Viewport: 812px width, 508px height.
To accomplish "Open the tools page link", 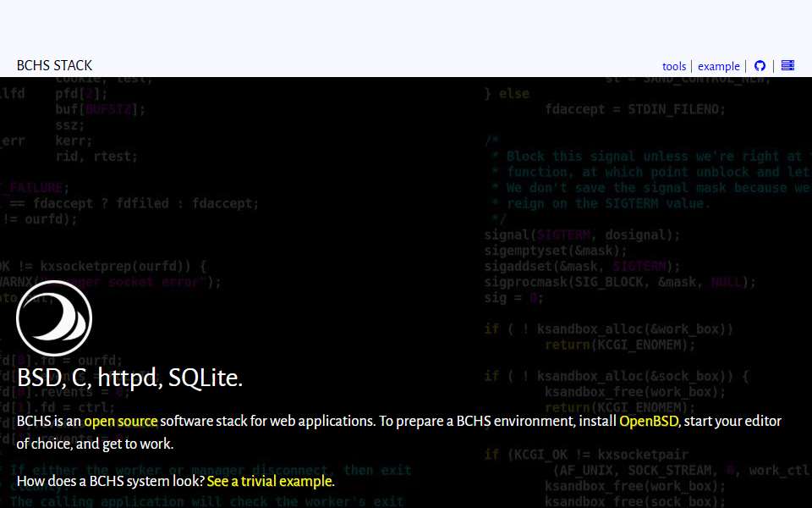I will pyautogui.click(x=674, y=66).
